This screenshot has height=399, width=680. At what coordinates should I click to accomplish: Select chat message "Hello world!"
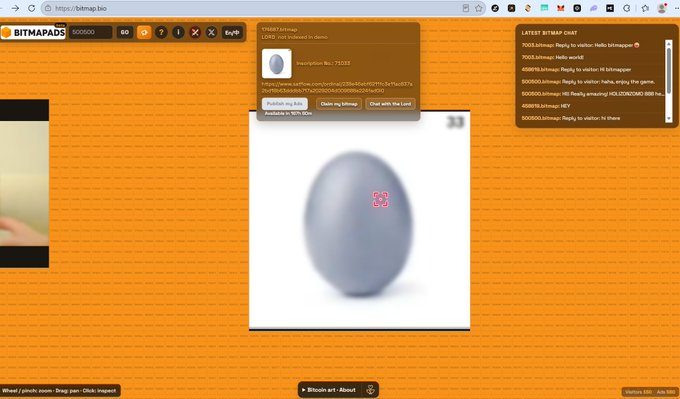point(552,57)
